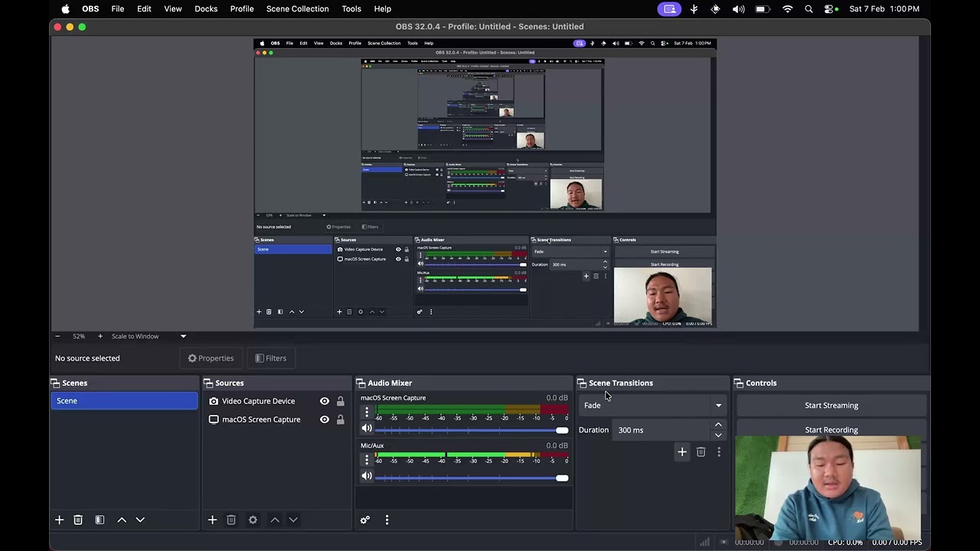980x551 pixels.
Task: Remove transition with trash icon
Action: pos(701,452)
